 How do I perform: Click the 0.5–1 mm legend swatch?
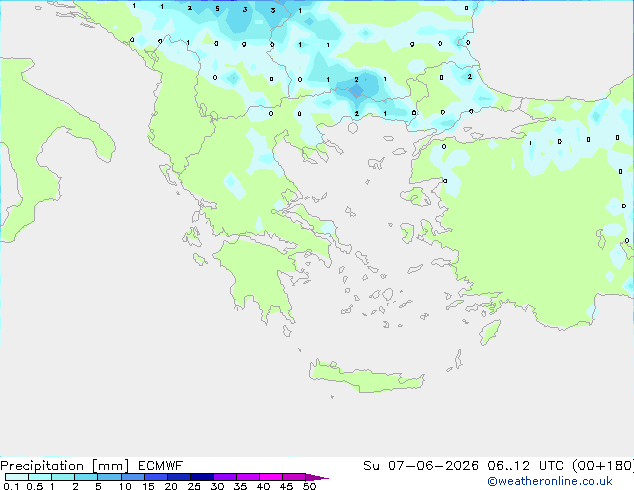coord(40,477)
